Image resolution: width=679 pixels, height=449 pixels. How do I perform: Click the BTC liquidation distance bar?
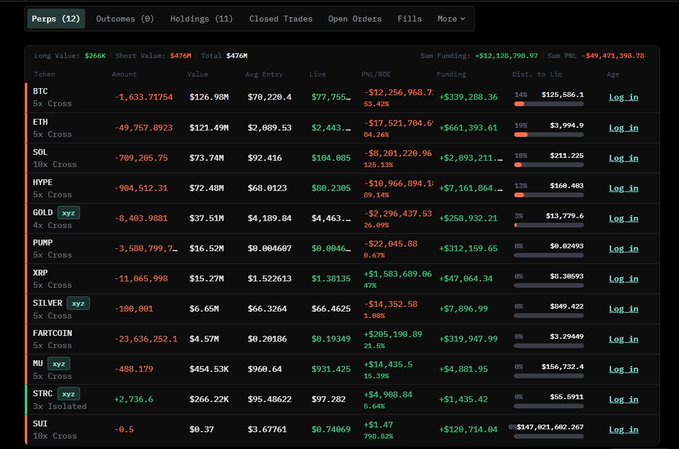(549, 104)
